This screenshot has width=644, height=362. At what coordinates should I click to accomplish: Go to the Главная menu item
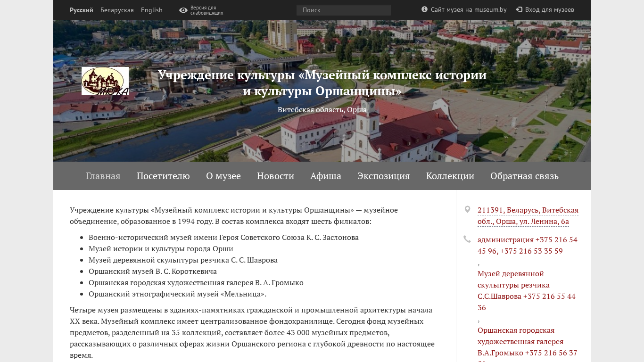pos(103,176)
